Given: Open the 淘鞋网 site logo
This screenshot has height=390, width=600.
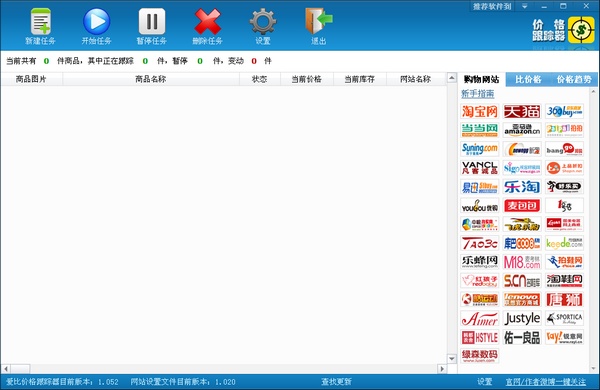Looking at the screenshot, I should tap(564, 281).
